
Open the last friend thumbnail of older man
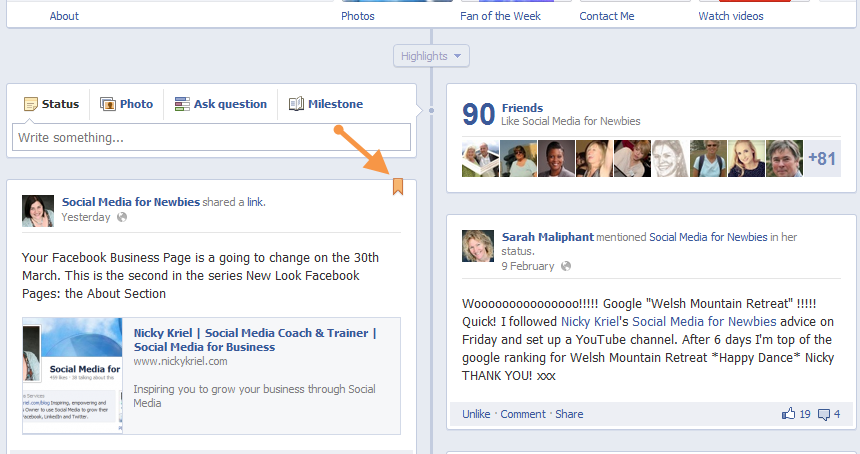click(x=784, y=158)
